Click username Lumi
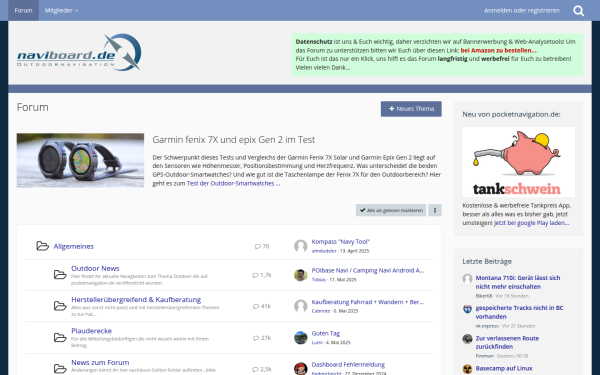Image resolution: width=600 pixels, height=375 pixels. coord(317,342)
